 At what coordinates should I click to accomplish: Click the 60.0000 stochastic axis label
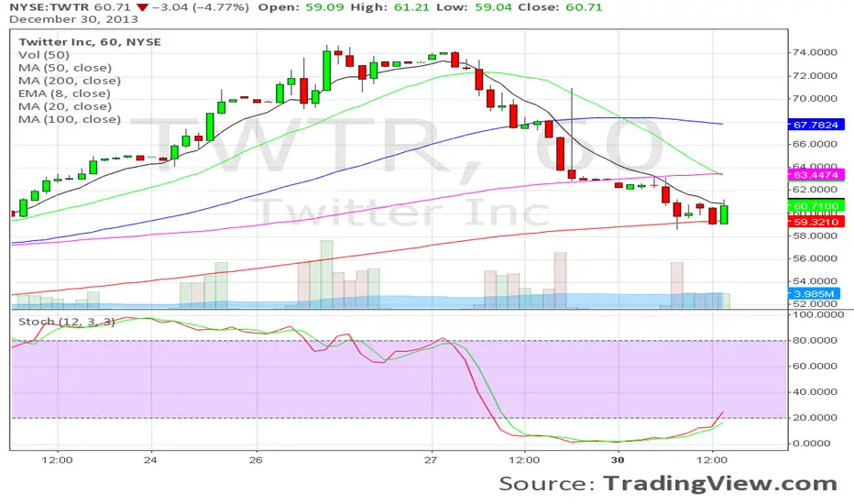(815, 366)
